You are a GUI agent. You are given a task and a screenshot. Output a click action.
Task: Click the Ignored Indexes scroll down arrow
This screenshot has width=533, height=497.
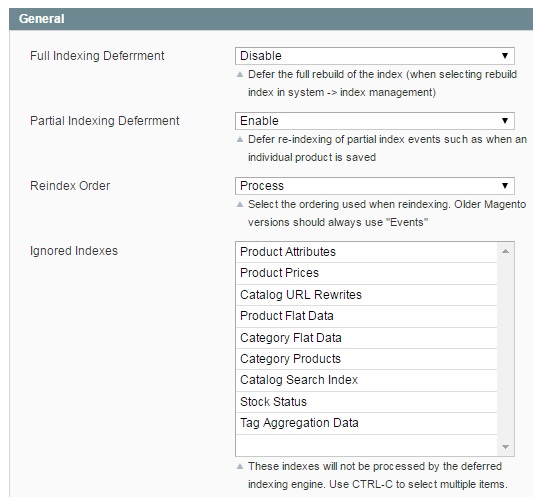coord(505,447)
